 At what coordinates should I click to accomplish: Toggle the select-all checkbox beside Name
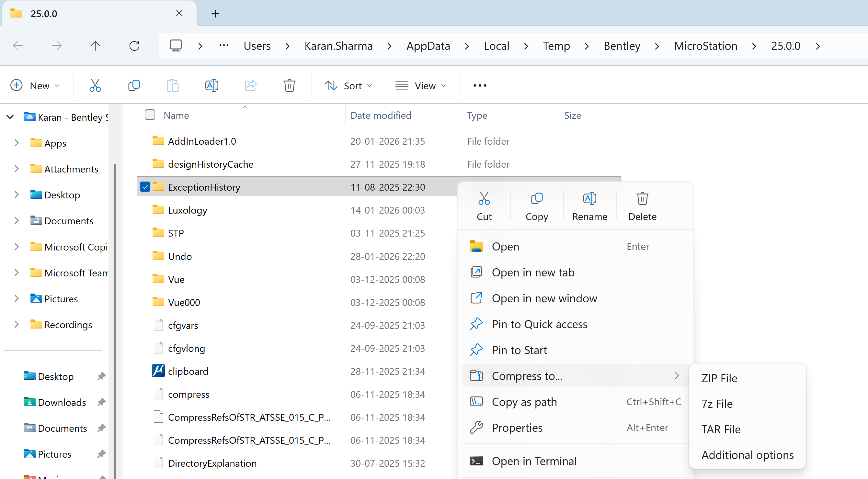[150, 115]
